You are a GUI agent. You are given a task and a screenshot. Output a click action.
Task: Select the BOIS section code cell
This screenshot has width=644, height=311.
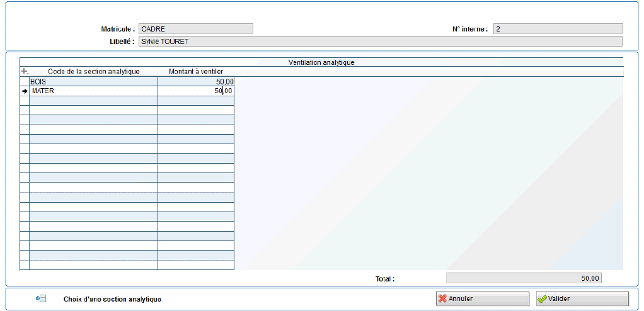click(x=93, y=81)
